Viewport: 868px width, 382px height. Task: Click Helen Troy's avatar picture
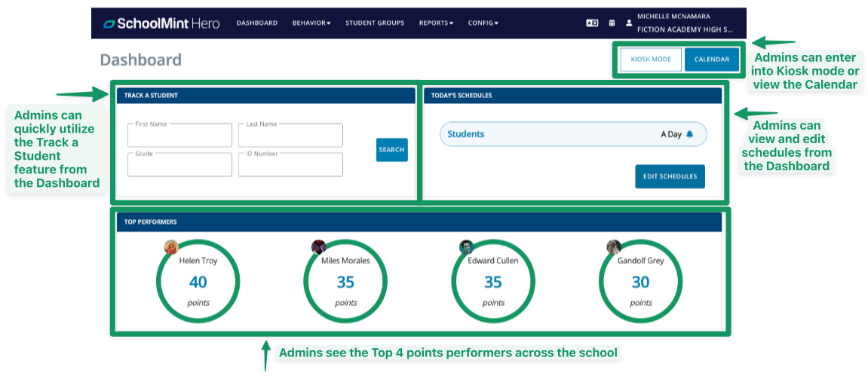click(171, 247)
